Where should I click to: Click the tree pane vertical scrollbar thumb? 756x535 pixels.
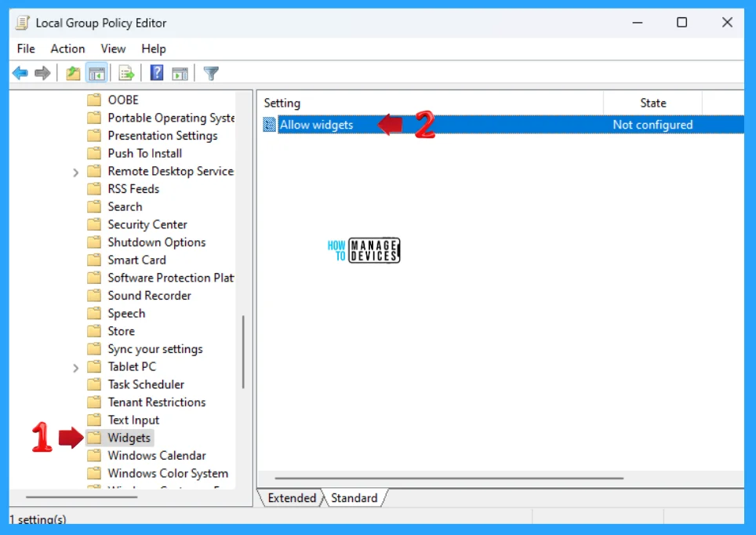[x=243, y=351]
